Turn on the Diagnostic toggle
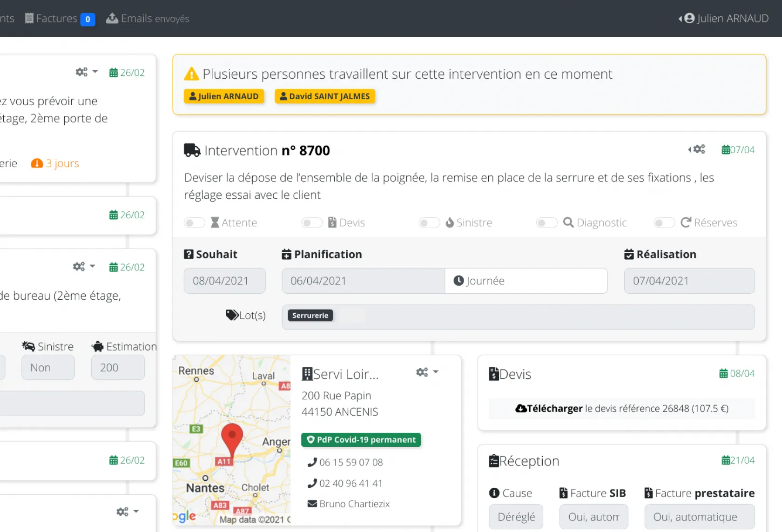Image resolution: width=782 pixels, height=532 pixels. pos(546,223)
